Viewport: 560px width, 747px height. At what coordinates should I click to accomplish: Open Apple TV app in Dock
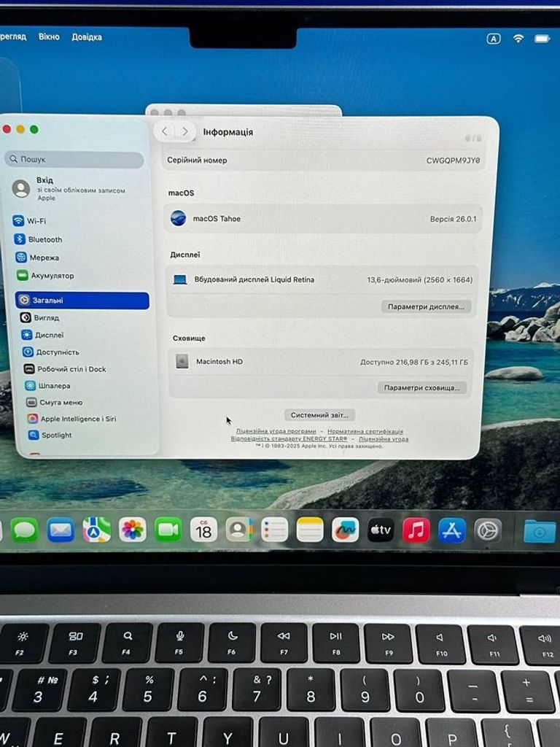381,530
